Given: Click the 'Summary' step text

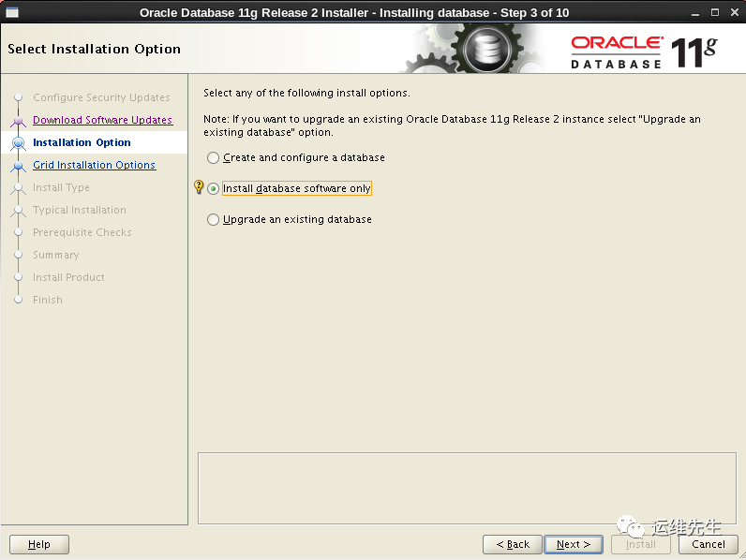Looking at the screenshot, I should pos(55,255).
